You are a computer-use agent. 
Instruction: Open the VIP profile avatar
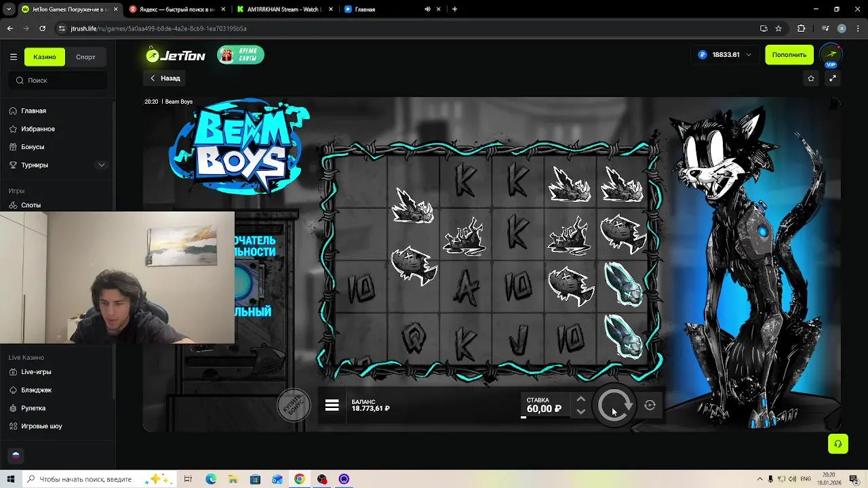(x=831, y=55)
